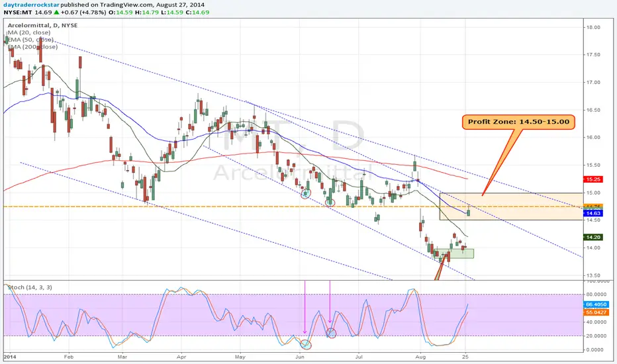Click the 15.50 price axis label
The width and height of the screenshot is (617, 364).
click(593, 165)
